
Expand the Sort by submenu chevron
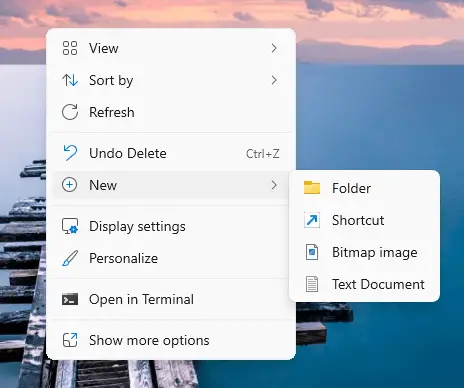coord(274,80)
